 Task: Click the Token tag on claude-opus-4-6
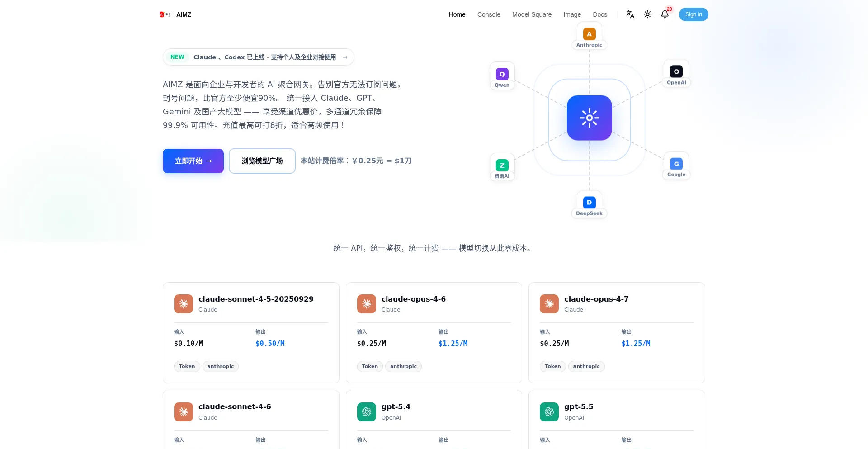click(370, 366)
